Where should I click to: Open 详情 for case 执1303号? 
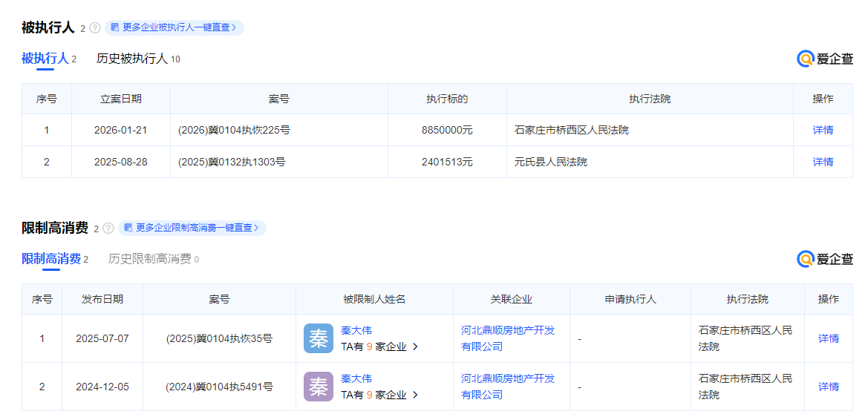pos(823,162)
